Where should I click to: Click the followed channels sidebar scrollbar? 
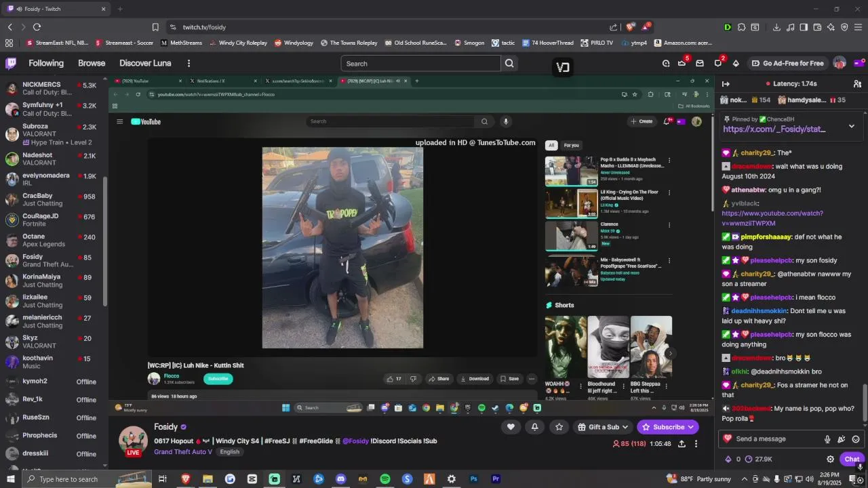[x=105, y=241]
